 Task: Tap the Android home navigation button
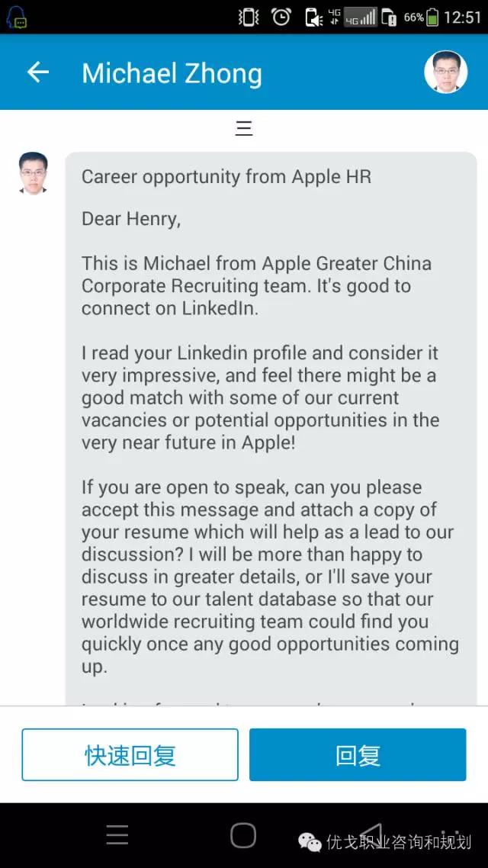243,835
